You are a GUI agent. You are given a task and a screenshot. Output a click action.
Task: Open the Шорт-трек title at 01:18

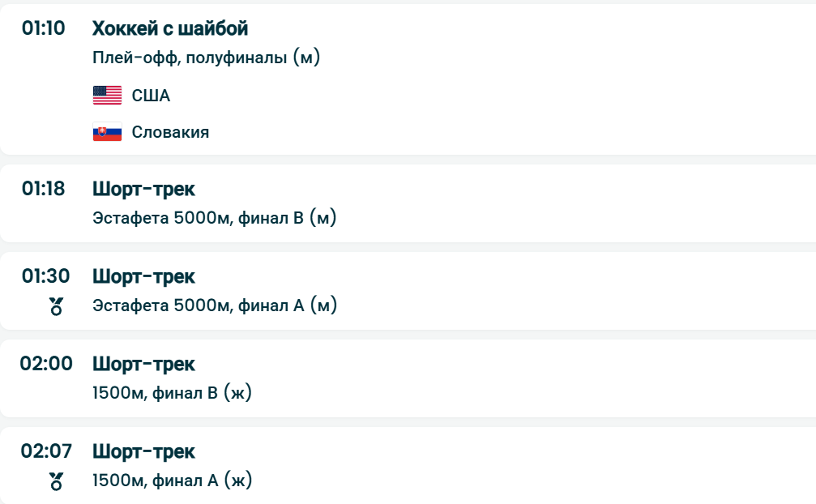coord(143,190)
